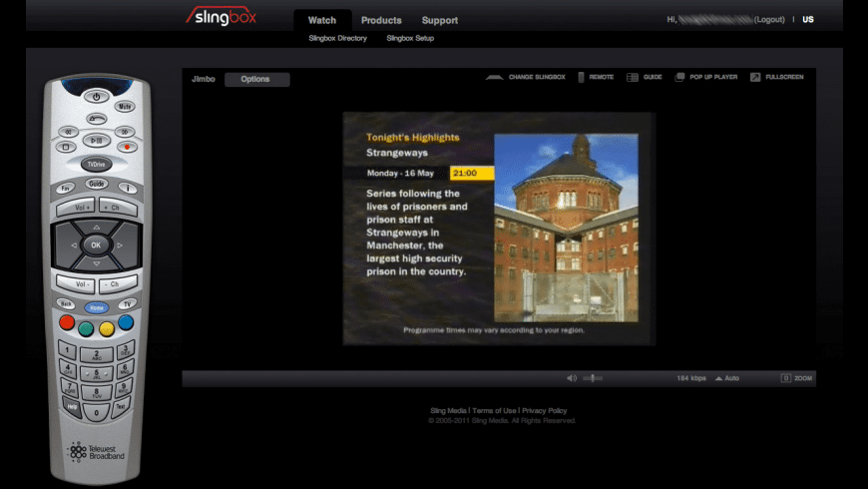
Task: Click the stop button on the remote
Action: (66, 147)
